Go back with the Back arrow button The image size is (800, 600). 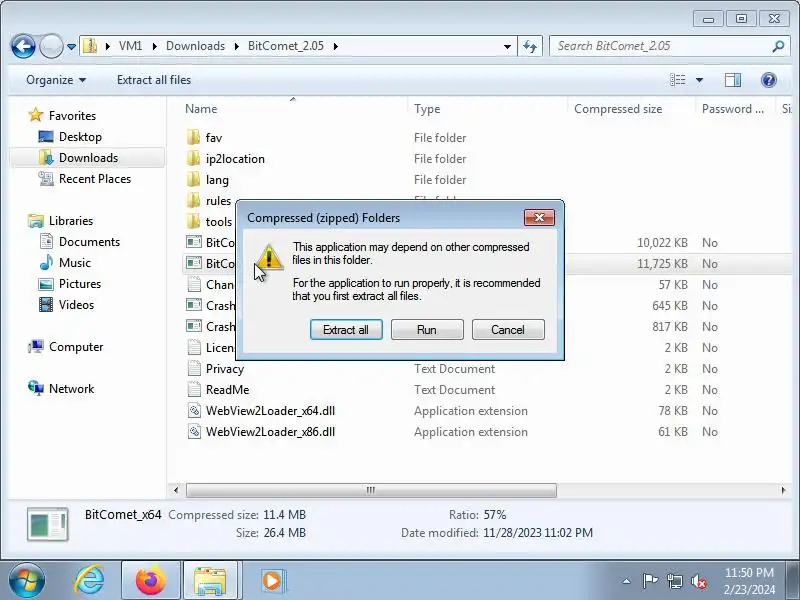click(x=23, y=46)
